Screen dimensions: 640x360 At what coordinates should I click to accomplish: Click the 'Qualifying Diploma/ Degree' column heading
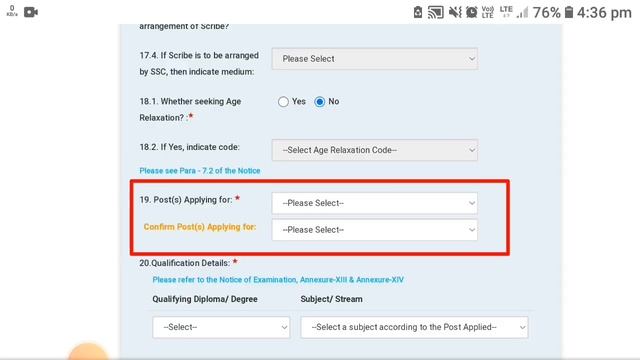(x=205, y=299)
